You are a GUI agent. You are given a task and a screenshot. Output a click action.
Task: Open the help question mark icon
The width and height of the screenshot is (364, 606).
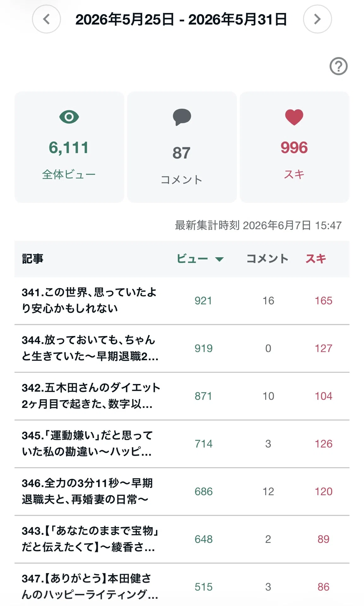click(338, 66)
